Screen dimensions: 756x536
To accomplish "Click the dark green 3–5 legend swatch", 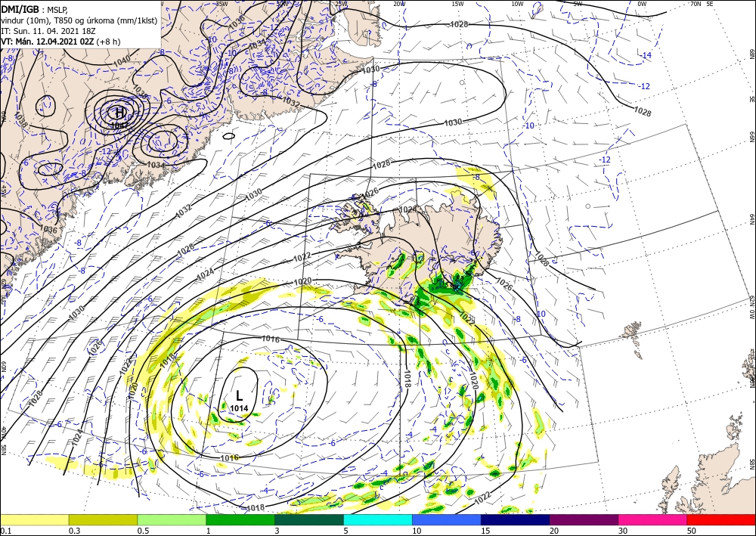I will click(309, 519).
